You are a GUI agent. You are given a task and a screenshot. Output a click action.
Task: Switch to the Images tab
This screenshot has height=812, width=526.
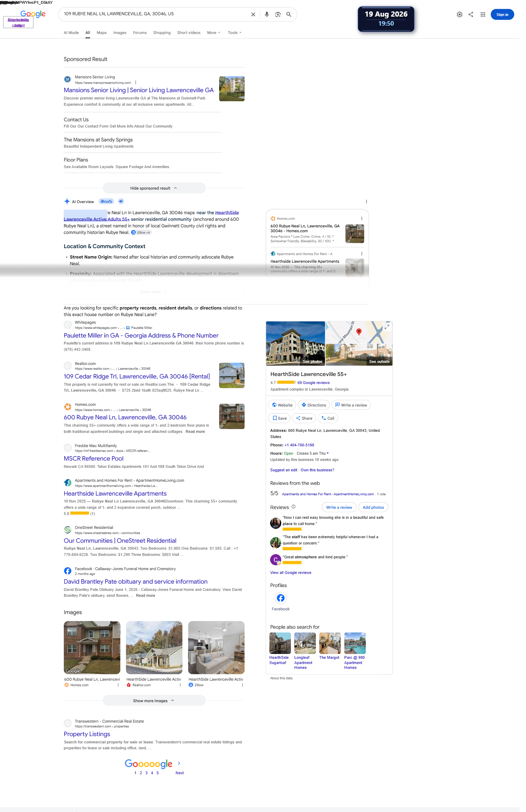click(120, 33)
